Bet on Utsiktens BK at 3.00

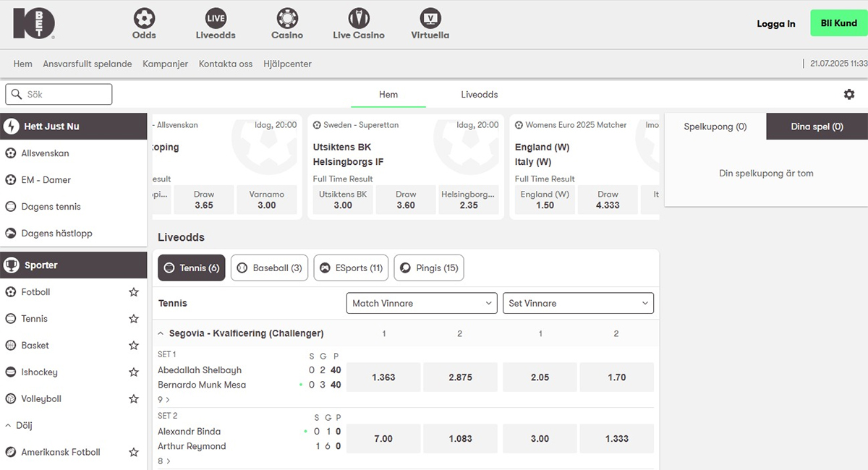click(343, 200)
